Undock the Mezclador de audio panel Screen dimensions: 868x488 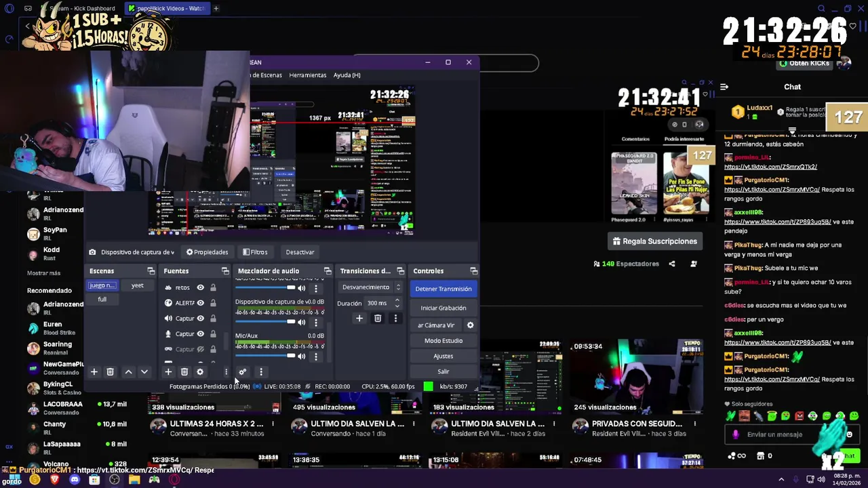(328, 271)
